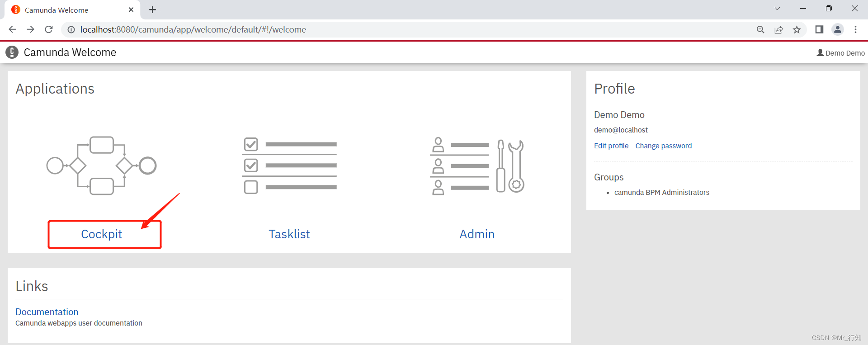Click the Demo Demo profile name

tap(619, 115)
